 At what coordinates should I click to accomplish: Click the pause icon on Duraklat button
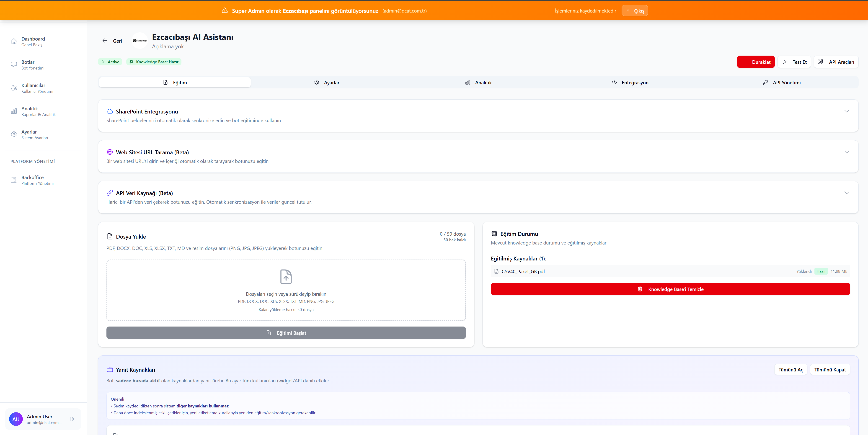click(x=744, y=62)
